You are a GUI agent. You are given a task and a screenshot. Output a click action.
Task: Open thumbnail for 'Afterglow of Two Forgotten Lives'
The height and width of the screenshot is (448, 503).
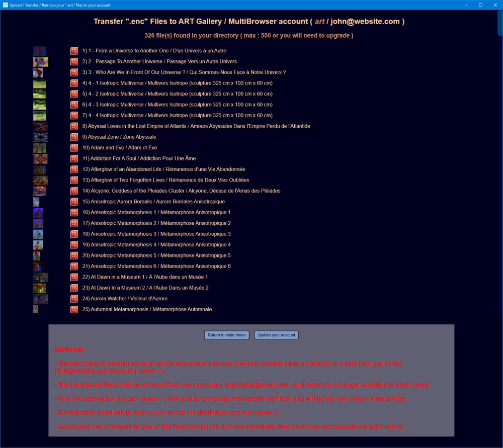pos(41,180)
